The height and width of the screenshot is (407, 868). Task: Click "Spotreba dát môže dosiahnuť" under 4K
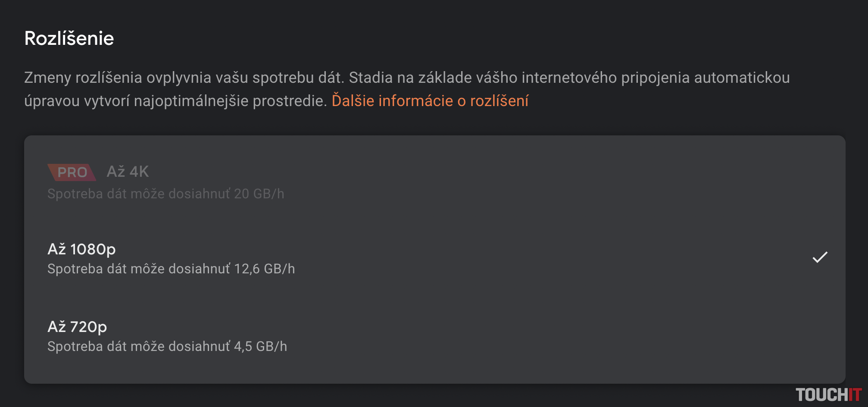139,194
